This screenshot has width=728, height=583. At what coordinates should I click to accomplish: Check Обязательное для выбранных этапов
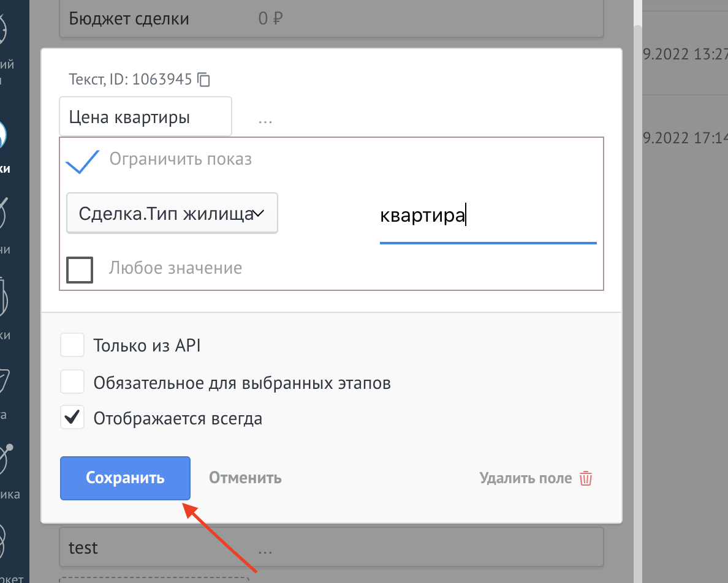click(72, 383)
